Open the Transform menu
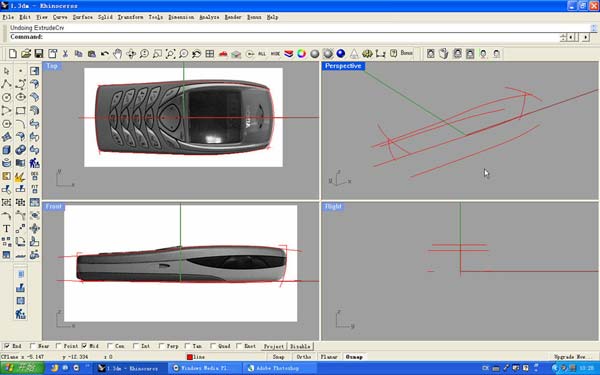 [130, 17]
